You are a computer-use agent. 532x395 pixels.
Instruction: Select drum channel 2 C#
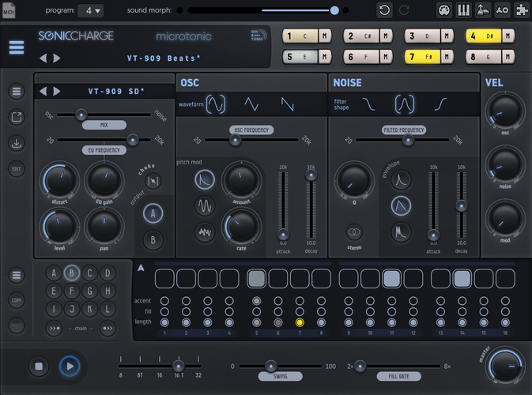pyautogui.click(x=361, y=36)
